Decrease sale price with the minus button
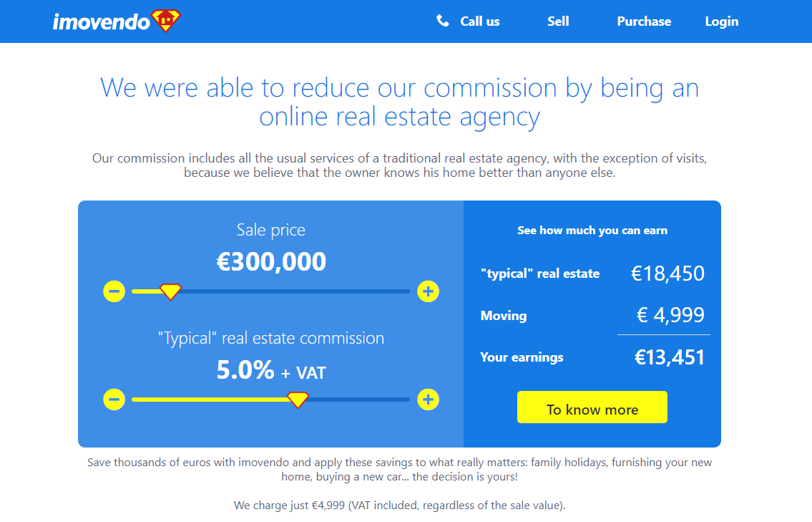Viewport: 812px width, 522px height. click(114, 291)
